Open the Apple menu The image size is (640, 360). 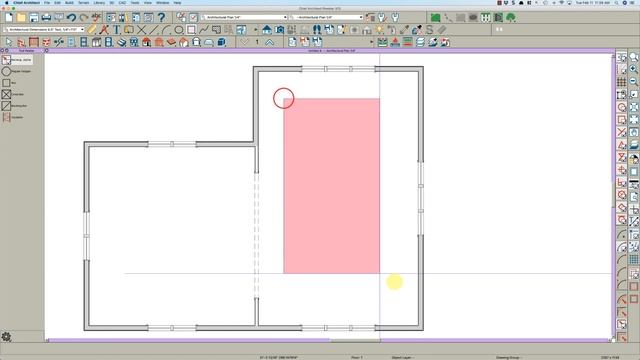tap(6, 3)
